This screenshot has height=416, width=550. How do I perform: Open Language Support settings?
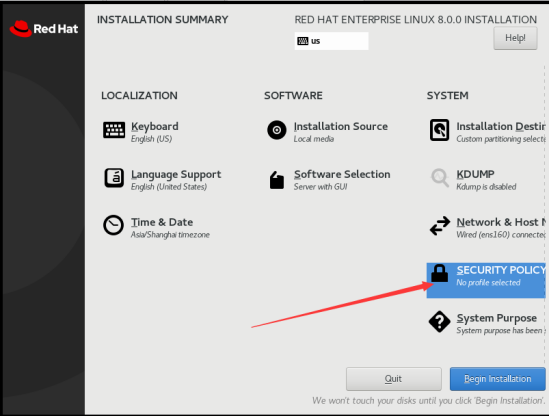pyautogui.click(x=176, y=174)
